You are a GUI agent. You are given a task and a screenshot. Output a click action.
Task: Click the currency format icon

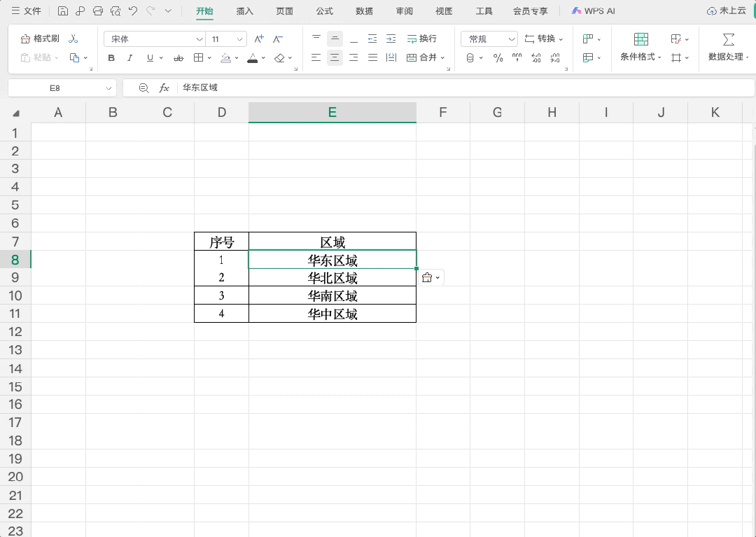(470, 58)
